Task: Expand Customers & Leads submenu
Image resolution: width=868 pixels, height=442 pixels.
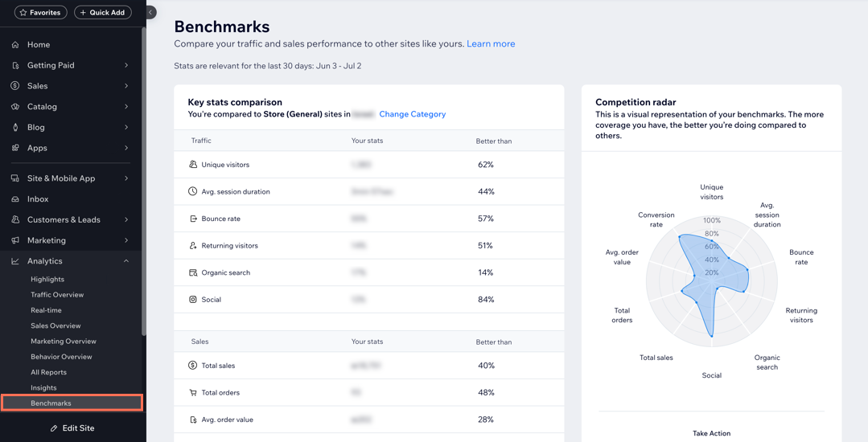Action: click(x=126, y=219)
